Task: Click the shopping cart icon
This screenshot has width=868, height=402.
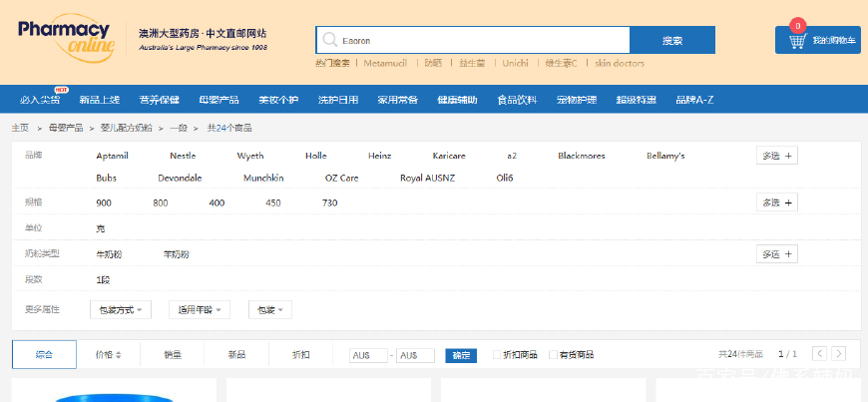Action: click(797, 41)
